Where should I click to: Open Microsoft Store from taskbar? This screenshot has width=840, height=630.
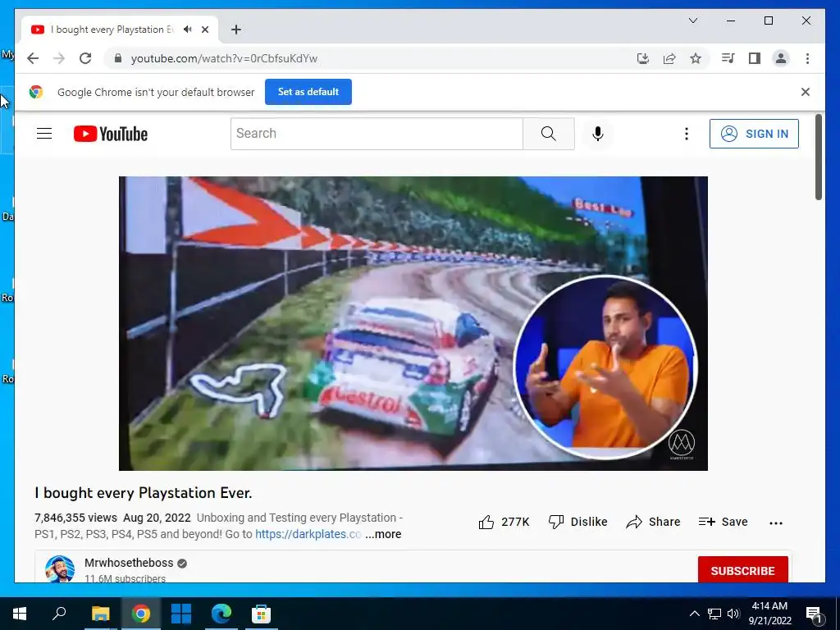[x=262, y=614]
